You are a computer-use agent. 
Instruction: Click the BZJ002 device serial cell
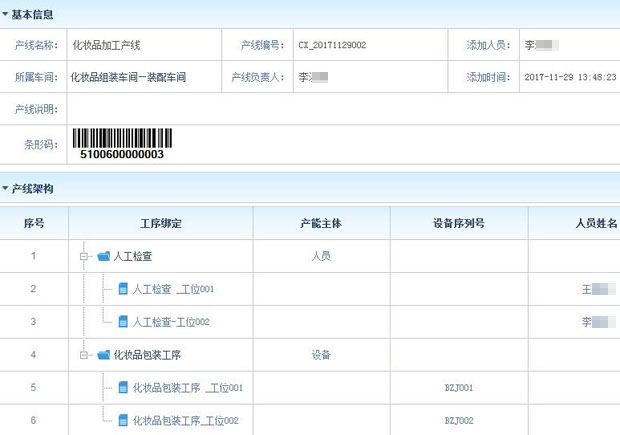coord(458,421)
